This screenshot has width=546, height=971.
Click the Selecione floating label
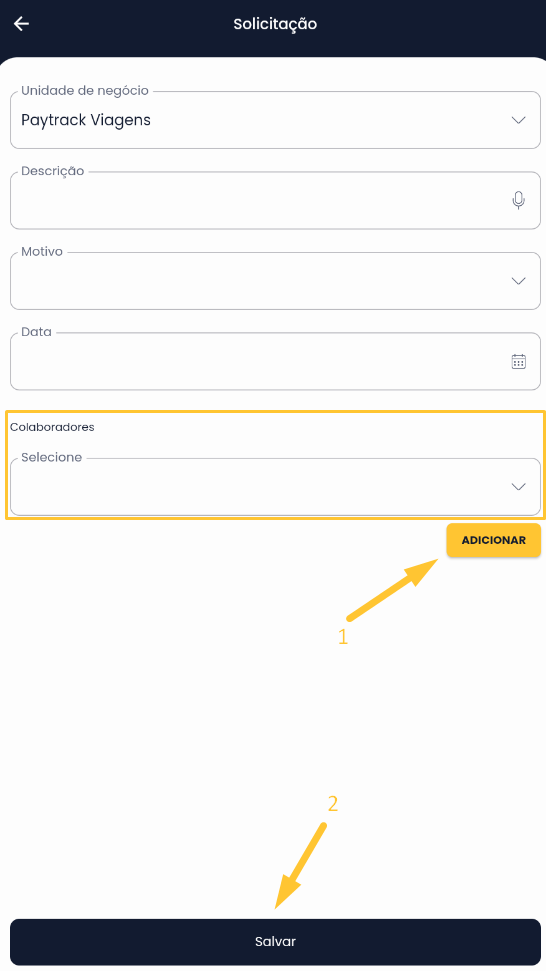click(x=51, y=458)
